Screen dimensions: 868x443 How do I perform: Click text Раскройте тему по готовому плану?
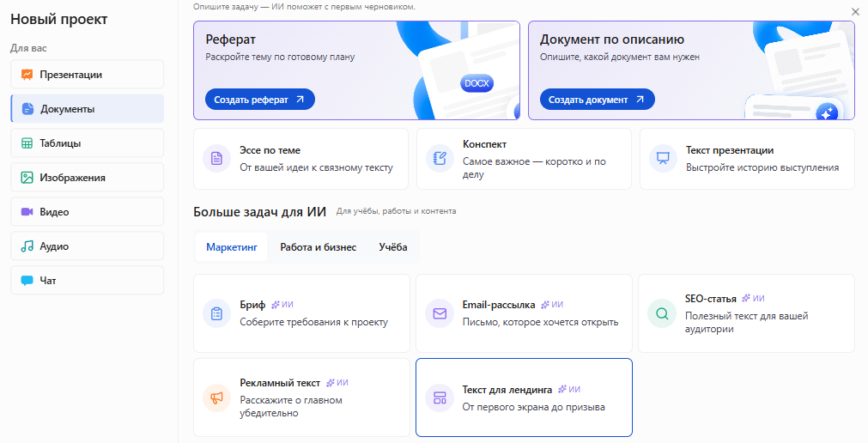[280, 57]
